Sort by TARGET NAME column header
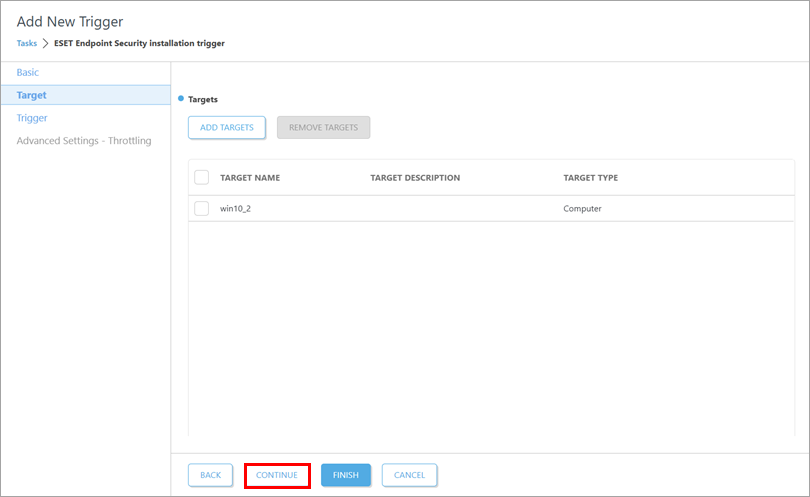810x497 pixels. coord(250,178)
